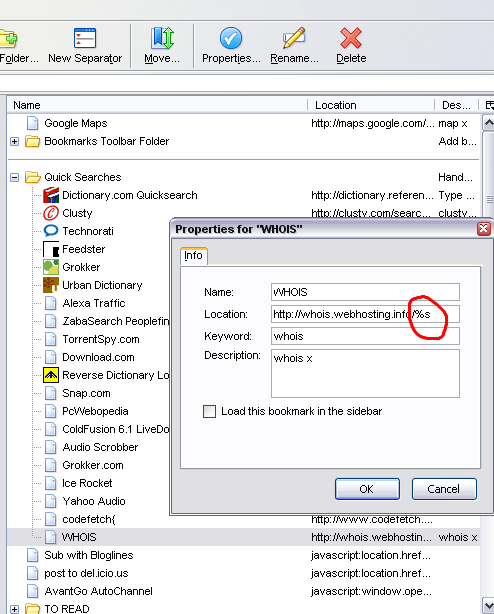Expand the TO READ folder

(14, 609)
